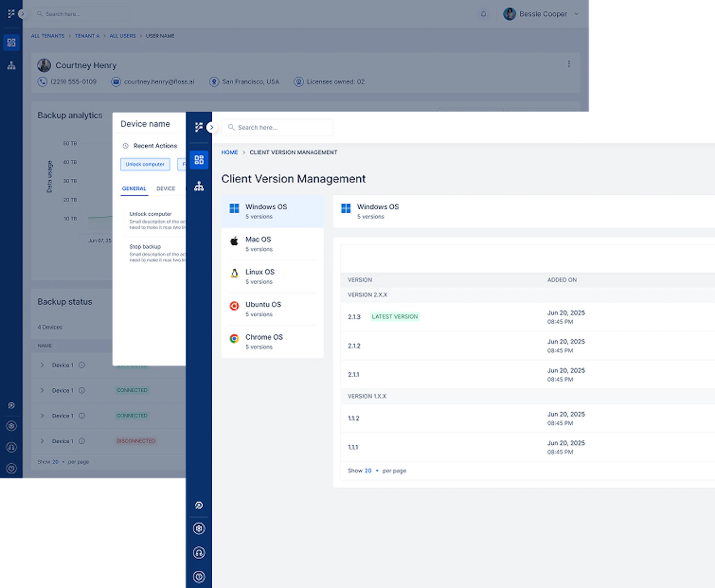
Task: Click the notification bell icon
Action: click(x=484, y=14)
